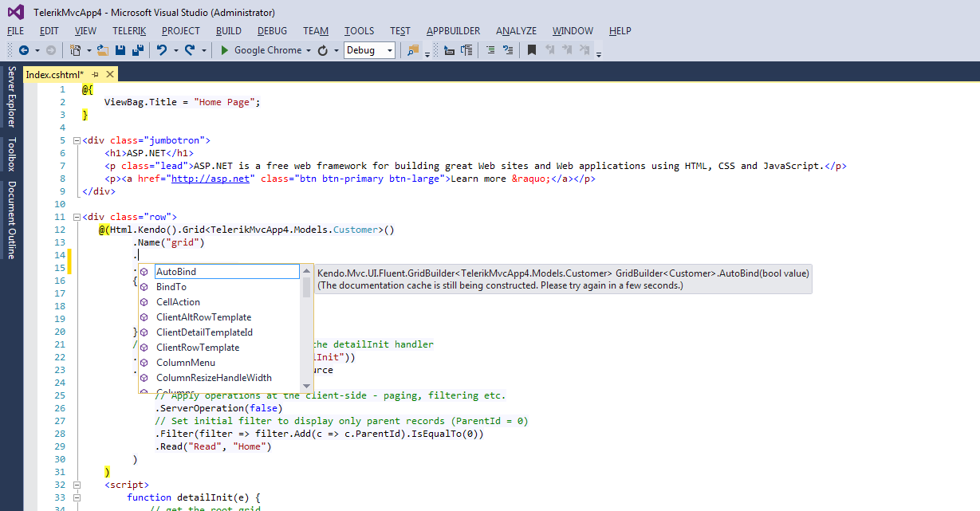Close the Index.cshtml tab
Image resolution: width=980 pixels, height=511 pixels.
[x=110, y=74]
